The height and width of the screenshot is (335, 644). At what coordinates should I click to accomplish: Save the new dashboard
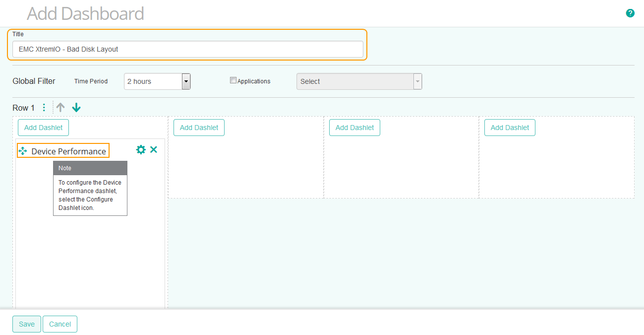coord(26,324)
